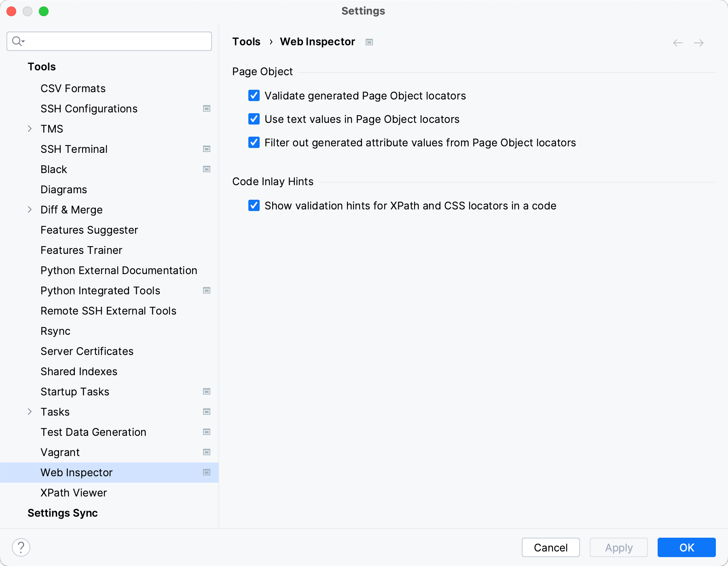Uncheck Show validation hints for XPath locators
Viewport: 728px width, 566px height.
point(254,205)
